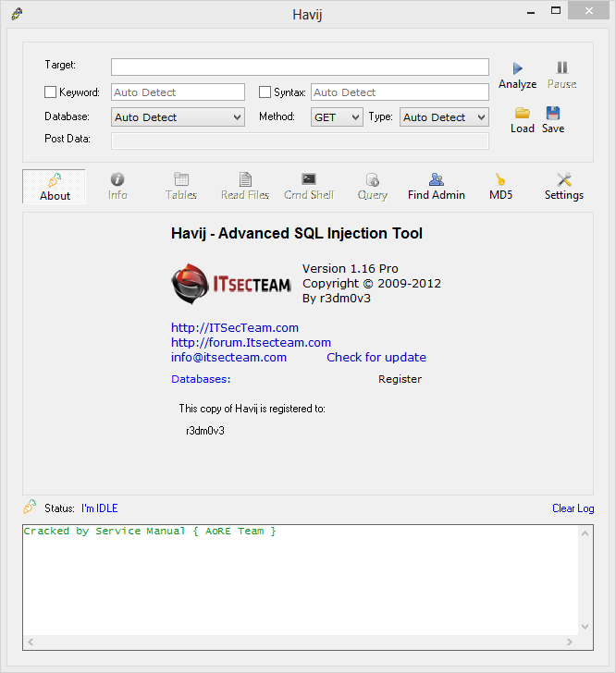The image size is (616, 673).
Task: Close the Havij window
Action: [588, 11]
